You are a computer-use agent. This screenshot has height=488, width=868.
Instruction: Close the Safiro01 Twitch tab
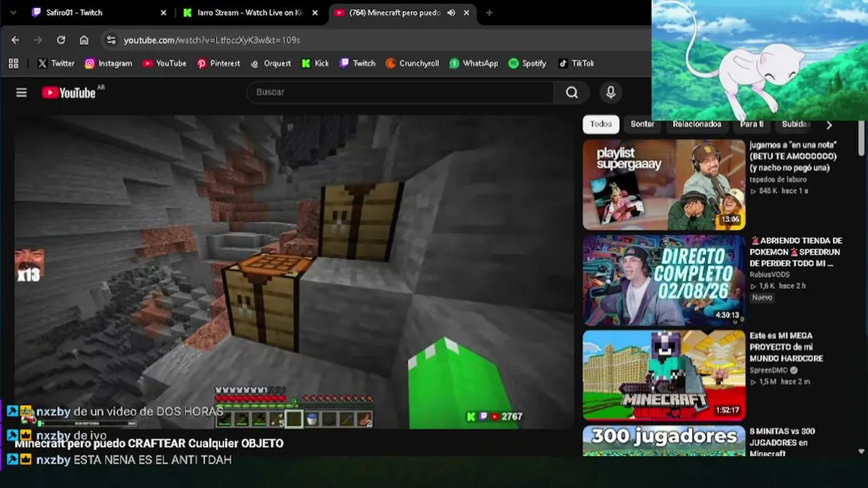click(x=163, y=13)
